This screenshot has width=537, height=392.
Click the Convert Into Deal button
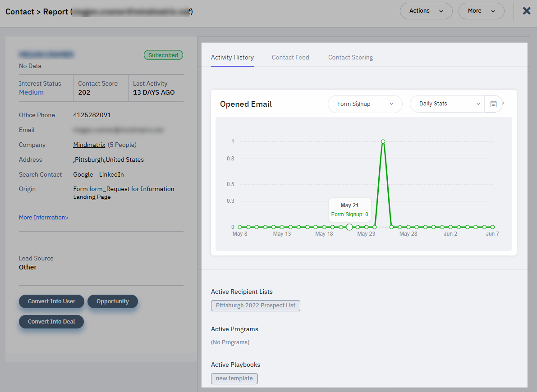pos(51,321)
